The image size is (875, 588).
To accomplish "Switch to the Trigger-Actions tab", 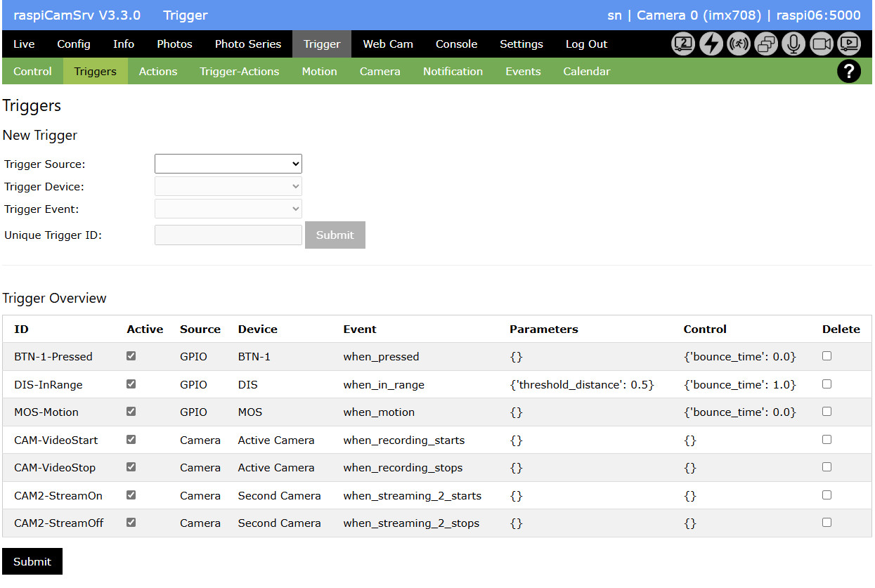I will (239, 72).
